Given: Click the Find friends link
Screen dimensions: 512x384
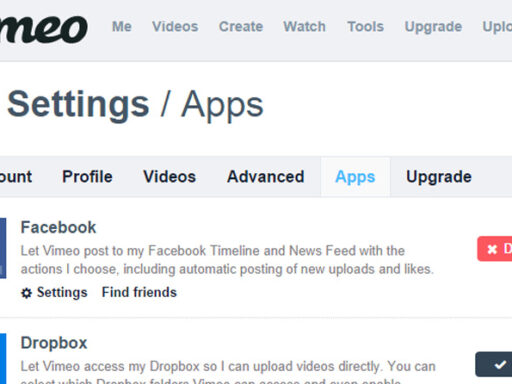Looking at the screenshot, I should click(x=139, y=292).
